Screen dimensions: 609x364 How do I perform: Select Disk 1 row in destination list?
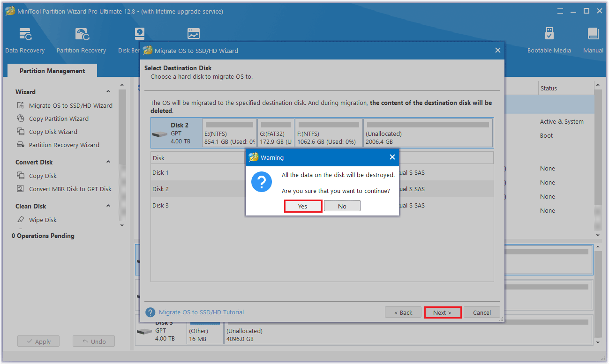click(322, 172)
